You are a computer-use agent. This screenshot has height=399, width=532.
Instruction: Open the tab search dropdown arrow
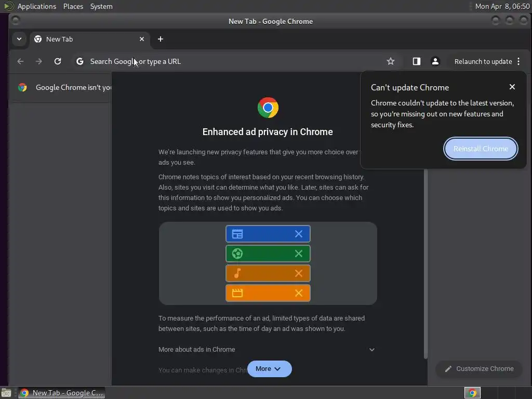19,39
